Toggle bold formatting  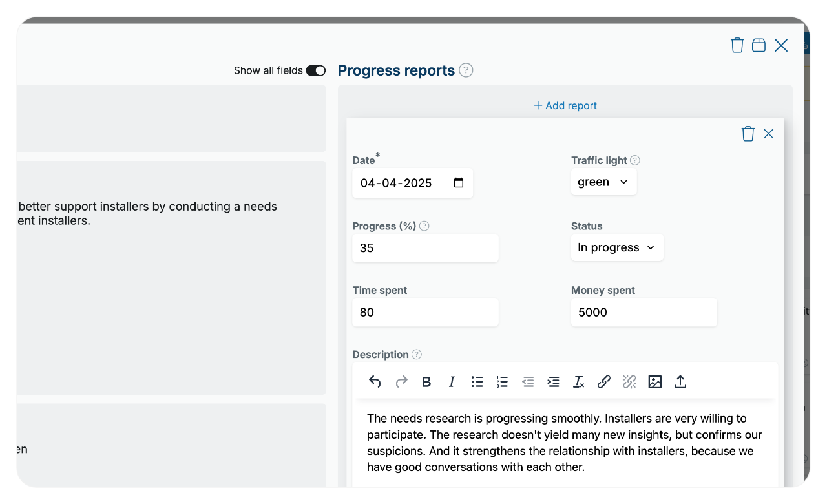[426, 382]
